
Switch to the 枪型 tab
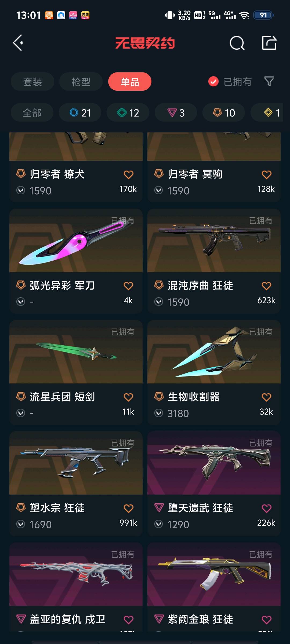point(81,82)
